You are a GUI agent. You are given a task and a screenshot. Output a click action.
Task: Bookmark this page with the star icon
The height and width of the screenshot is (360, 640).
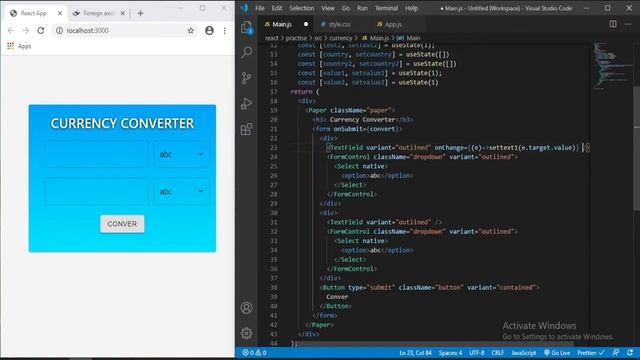(x=191, y=31)
